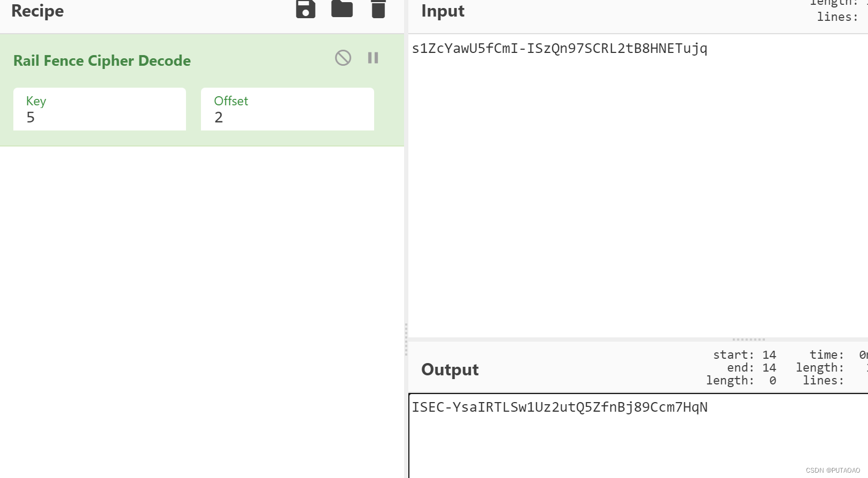Image resolution: width=868 pixels, height=478 pixels.
Task: Select the output 'time:' statistic label
Action: pos(827,354)
